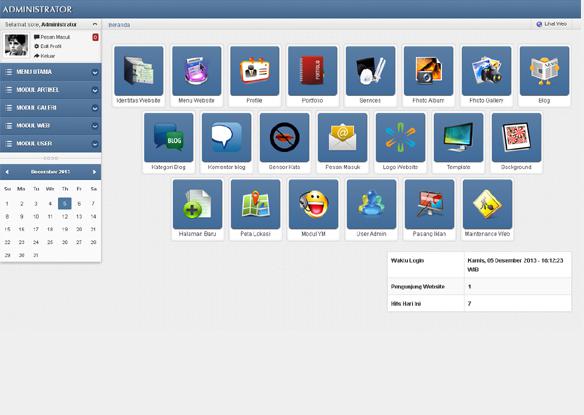The height and width of the screenshot is (415, 584).
Task: Expand the MODUL WEB section
Action: [50, 126]
